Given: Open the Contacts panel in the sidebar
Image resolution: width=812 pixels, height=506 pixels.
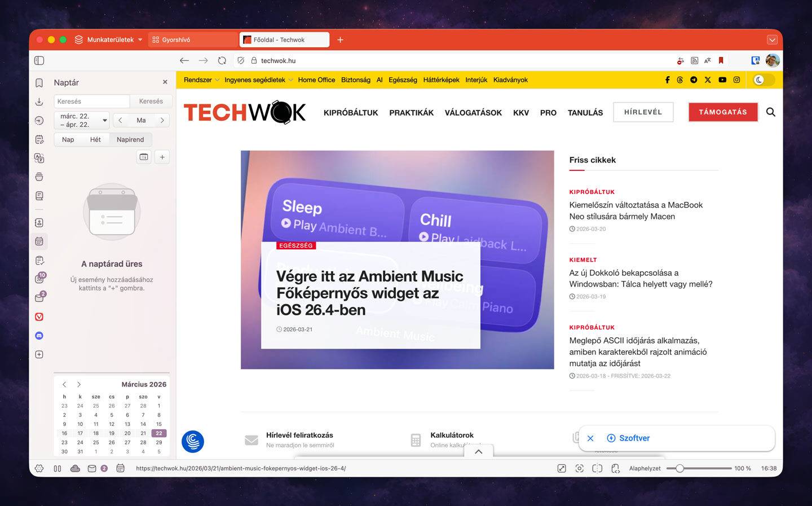Looking at the screenshot, I should tap(39, 223).
